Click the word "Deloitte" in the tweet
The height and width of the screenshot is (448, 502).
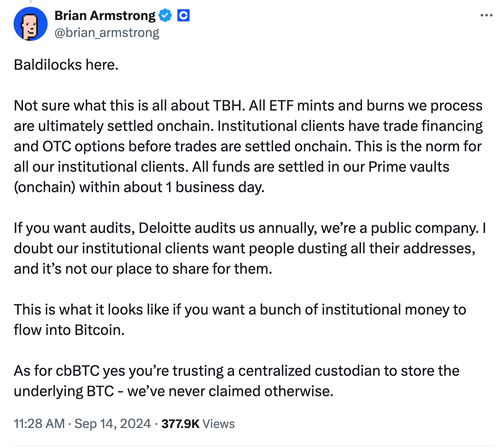pyautogui.click(x=165, y=228)
